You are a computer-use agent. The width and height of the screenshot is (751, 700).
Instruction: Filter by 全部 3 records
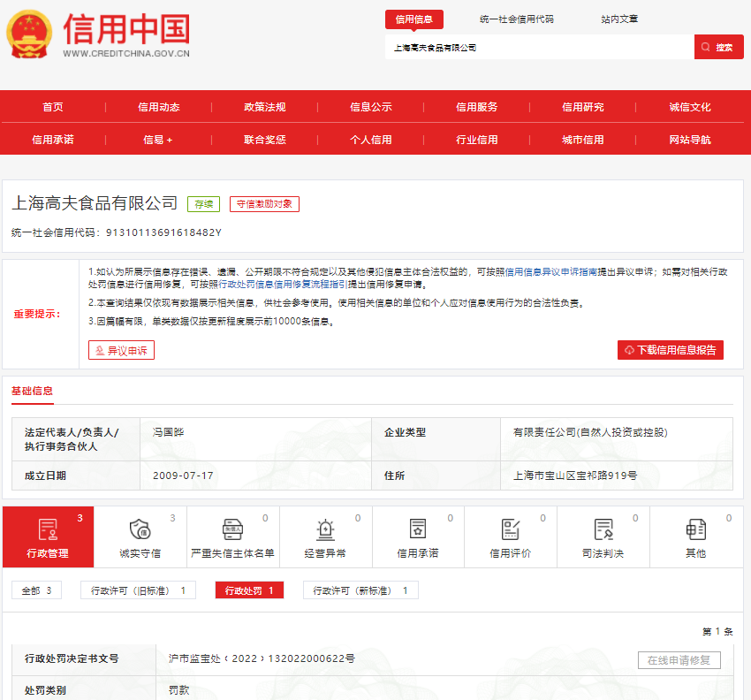(x=37, y=590)
